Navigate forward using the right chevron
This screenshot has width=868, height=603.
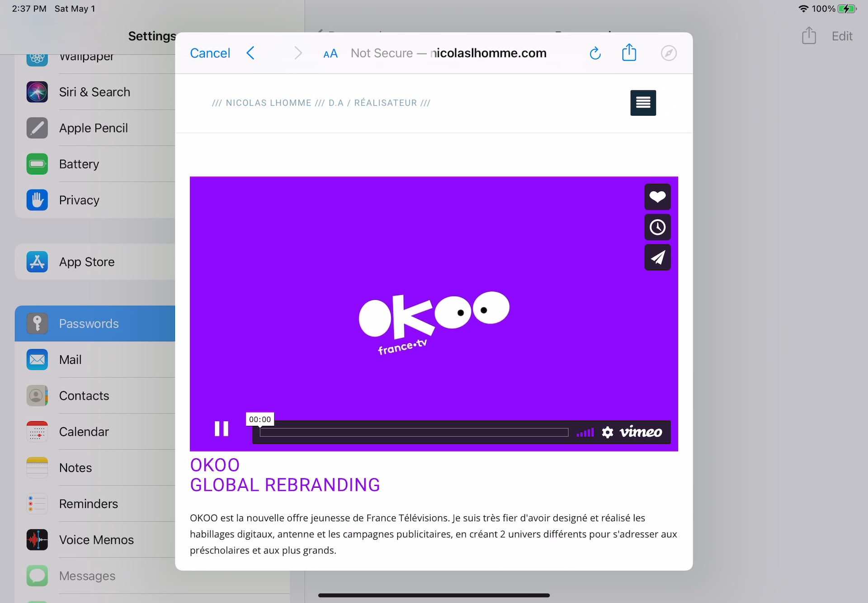coord(298,53)
